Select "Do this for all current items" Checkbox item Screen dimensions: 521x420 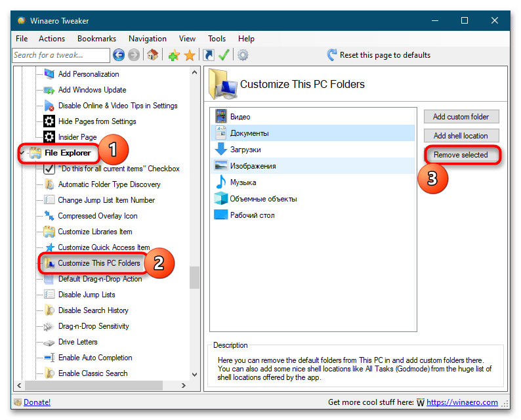pyautogui.click(x=118, y=169)
